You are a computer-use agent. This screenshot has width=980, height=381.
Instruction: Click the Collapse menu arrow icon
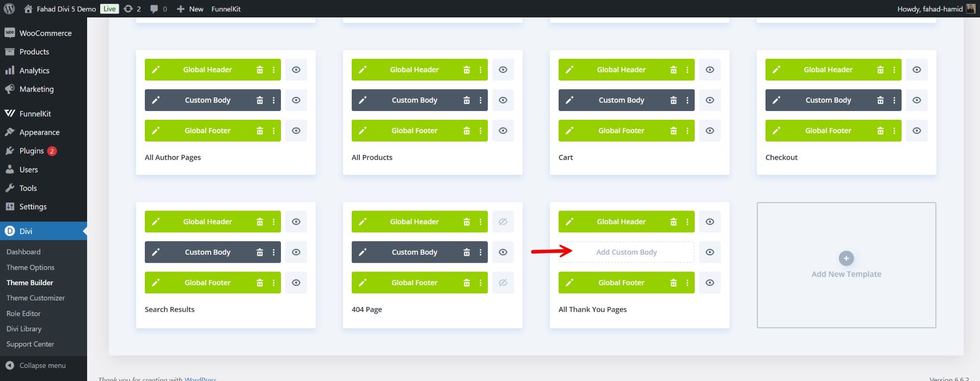pos(10,365)
